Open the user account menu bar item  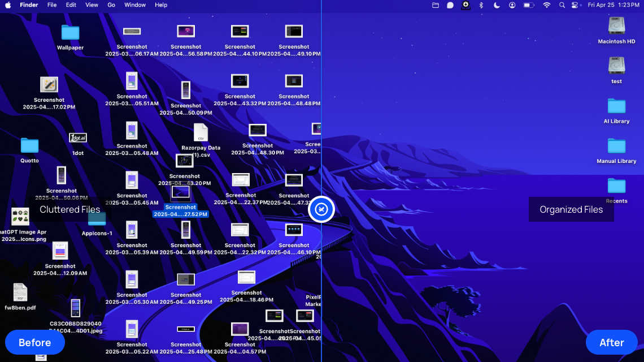[512, 5]
